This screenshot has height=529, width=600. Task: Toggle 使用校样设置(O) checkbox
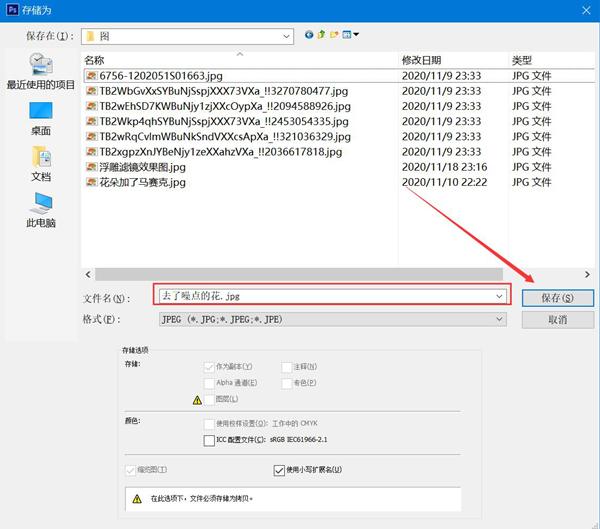tap(209, 424)
